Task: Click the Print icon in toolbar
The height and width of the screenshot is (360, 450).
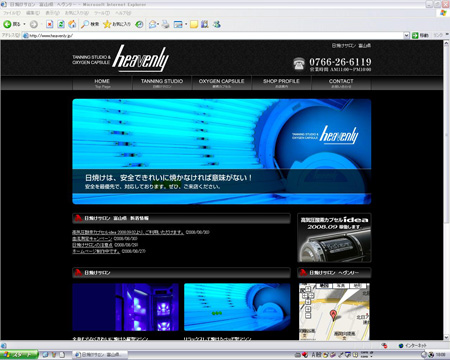Action: 165,24
